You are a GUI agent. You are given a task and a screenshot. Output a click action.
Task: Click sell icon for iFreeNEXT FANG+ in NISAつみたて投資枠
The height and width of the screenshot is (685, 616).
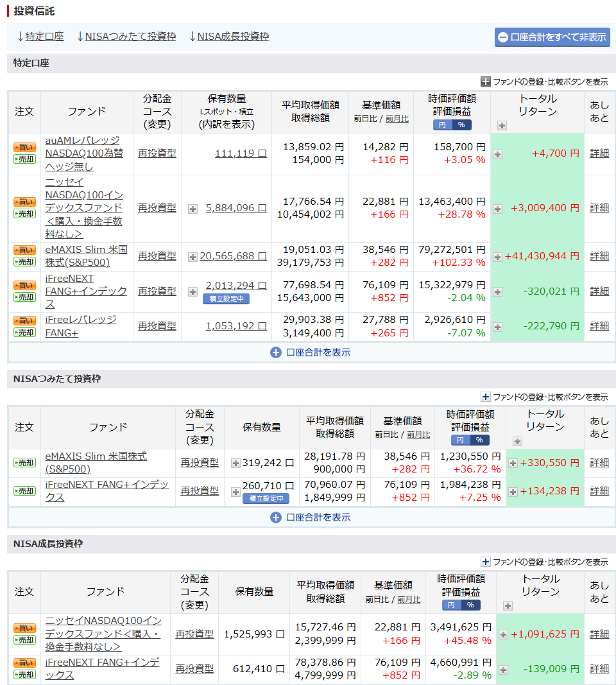coord(24,491)
